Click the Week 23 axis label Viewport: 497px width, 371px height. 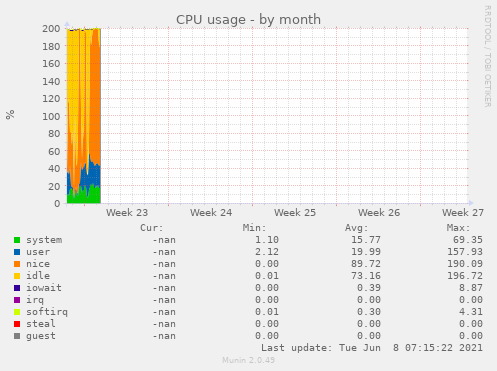coord(127,213)
